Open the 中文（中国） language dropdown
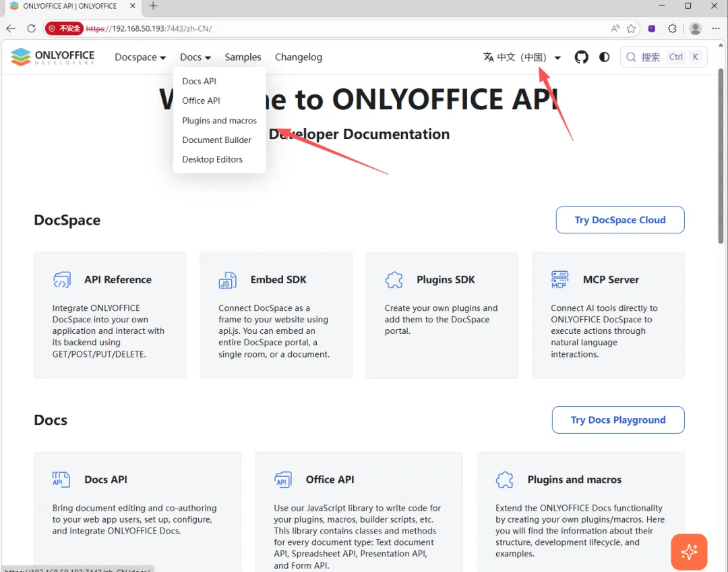Image resolution: width=728 pixels, height=572 pixels. (x=522, y=57)
